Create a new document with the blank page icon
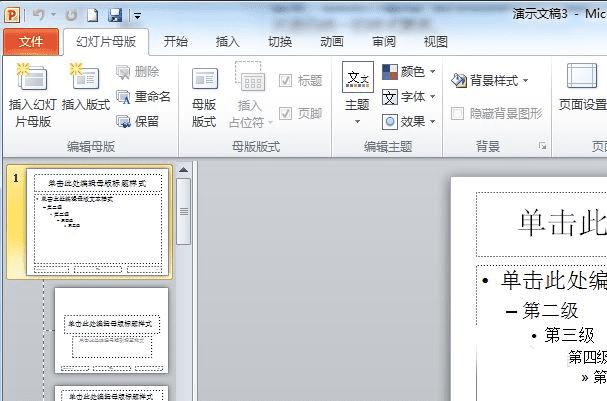The image size is (607, 401). point(93,15)
